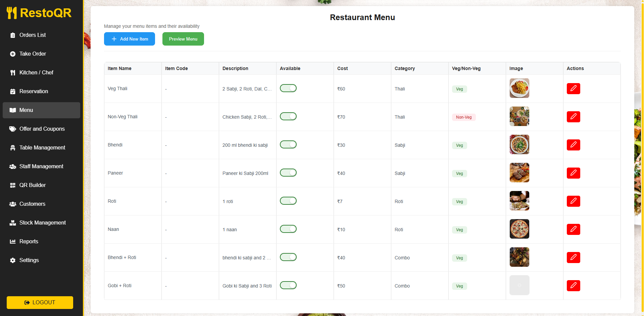The height and width of the screenshot is (316, 644).
Task: Click the Reservation calendar icon
Action: tap(13, 91)
